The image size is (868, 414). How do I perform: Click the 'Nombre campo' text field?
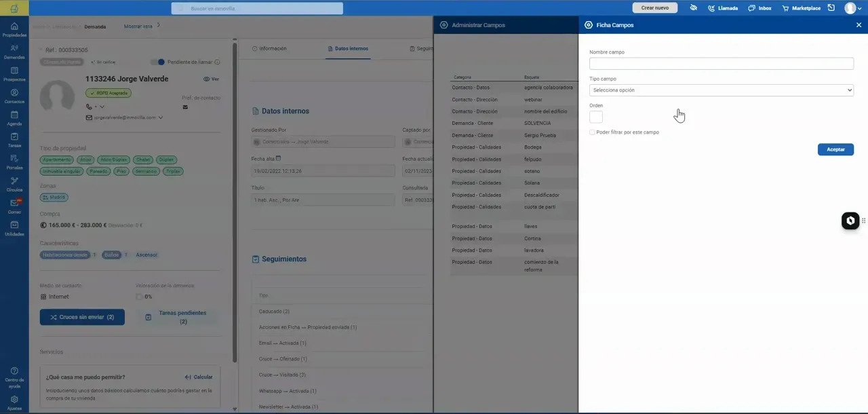[x=722, y=63]
